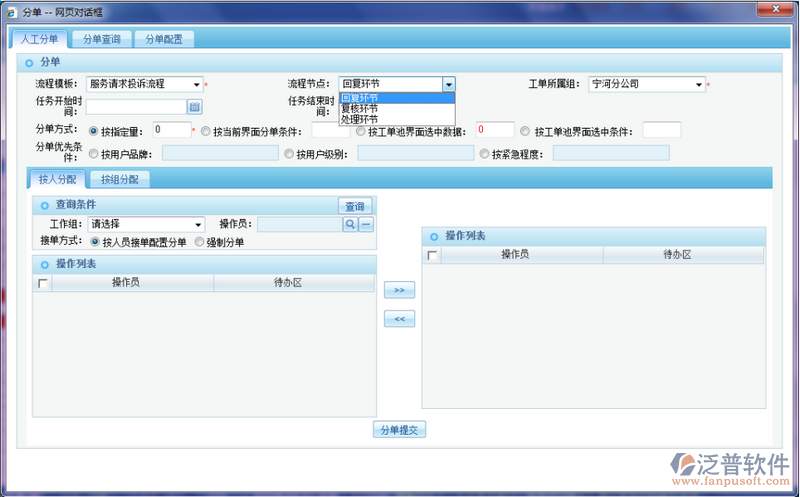Select the 强制分单 radio option
The height and width of the screenshot is (497, 800).
[x=199, y=241]
